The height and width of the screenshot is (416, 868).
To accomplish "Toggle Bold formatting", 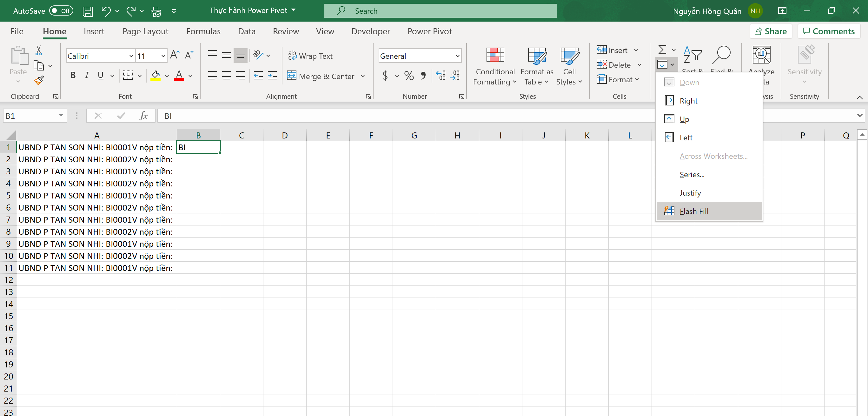I will tap(73, 76).
